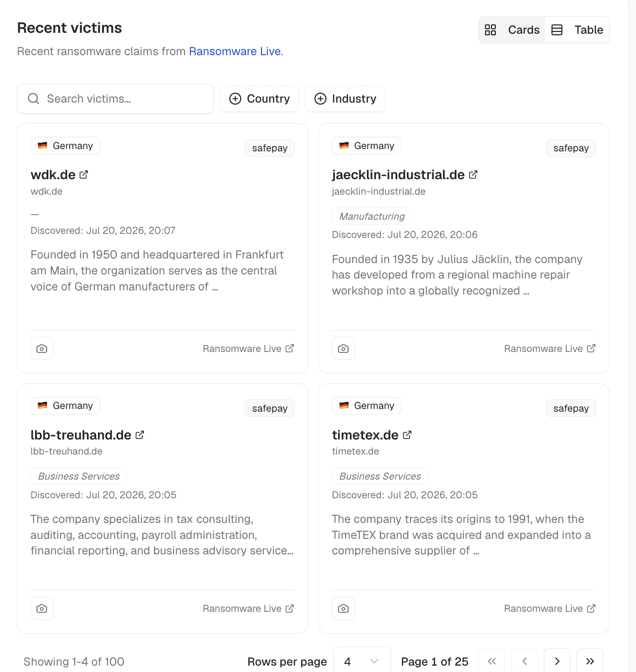This screenshot has height=672, width=636.
Task: Open screenshot camera icon on lbb-treuhand.de card
Action: pyautogui.click(x=42, y=609)
